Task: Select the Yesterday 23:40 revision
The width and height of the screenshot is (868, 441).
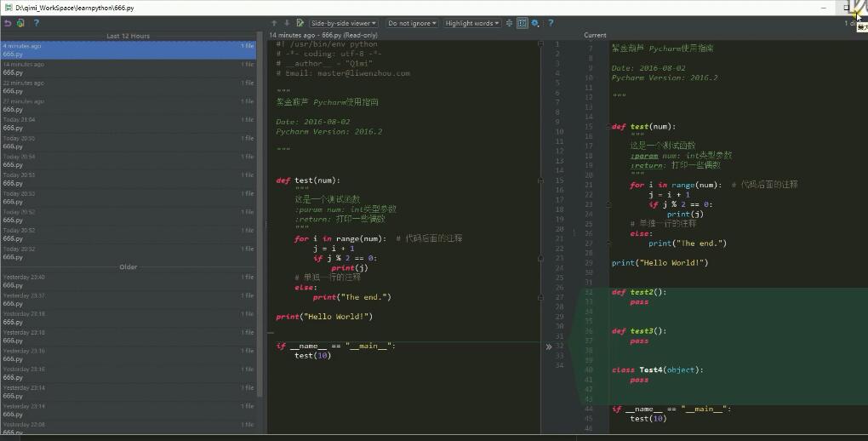Action: 128,282
